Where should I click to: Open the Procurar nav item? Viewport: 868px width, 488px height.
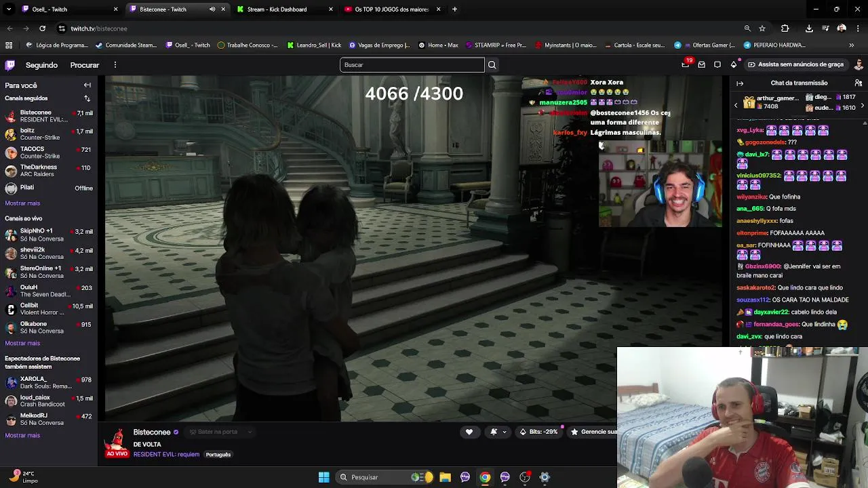coord(85,65)
